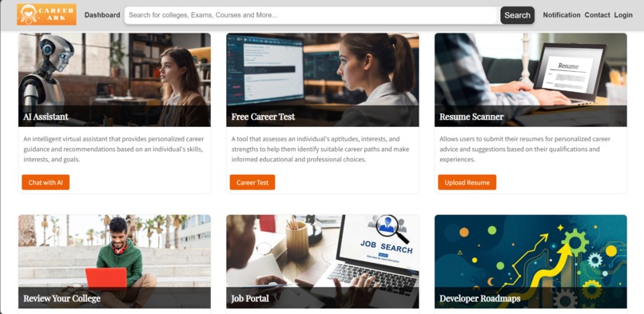644x314 pixels.
Task: Select the Review Your College image
Action: 114,261
